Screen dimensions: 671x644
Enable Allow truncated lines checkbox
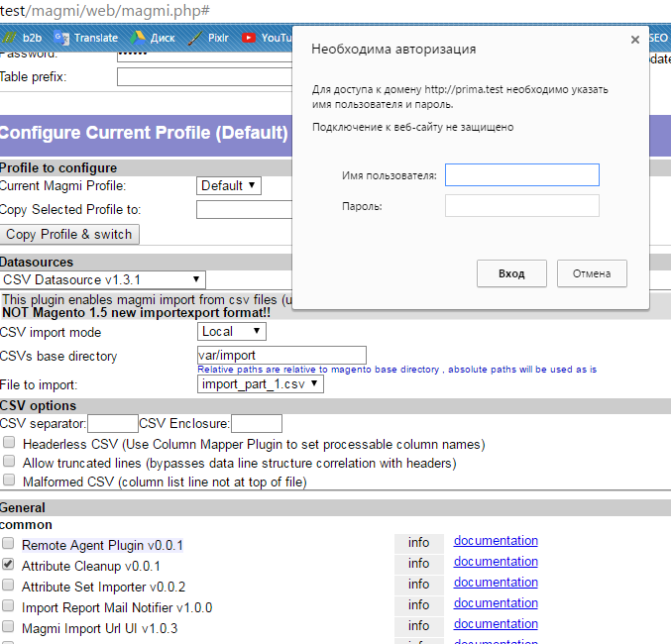click(9, 462)
